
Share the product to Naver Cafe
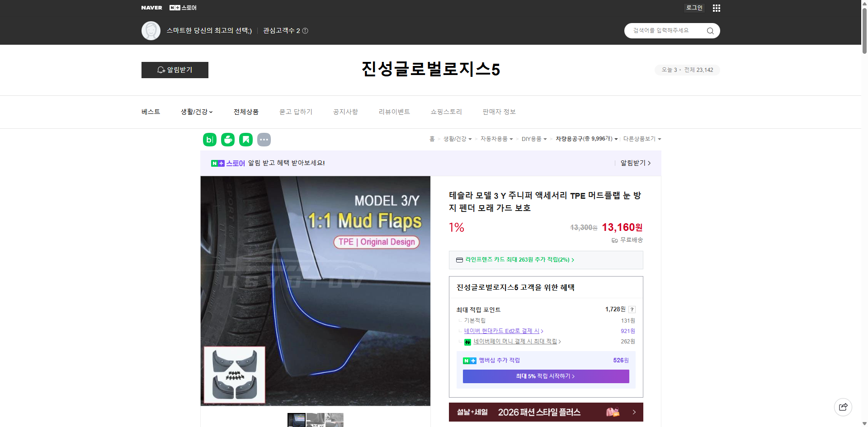pyautogui.click(x=228, y=140)
